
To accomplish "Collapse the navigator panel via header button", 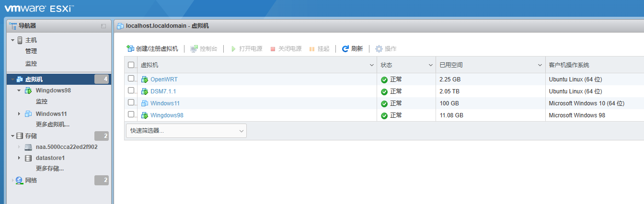I will coord(103,26).
